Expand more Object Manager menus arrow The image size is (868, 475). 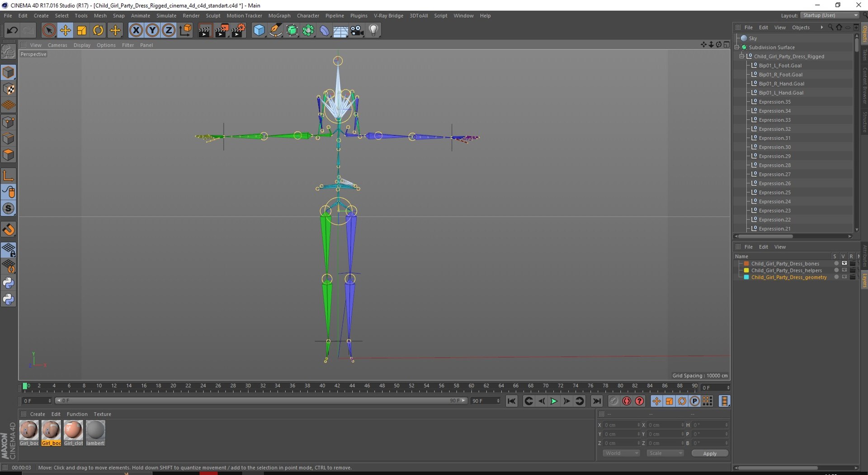(821, 28)
